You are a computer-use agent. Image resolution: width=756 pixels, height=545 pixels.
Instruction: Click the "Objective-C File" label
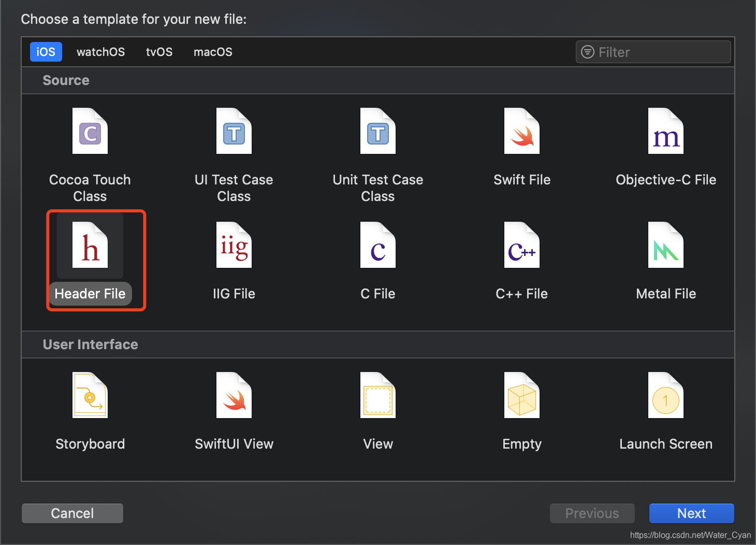[x=666, y=180]
